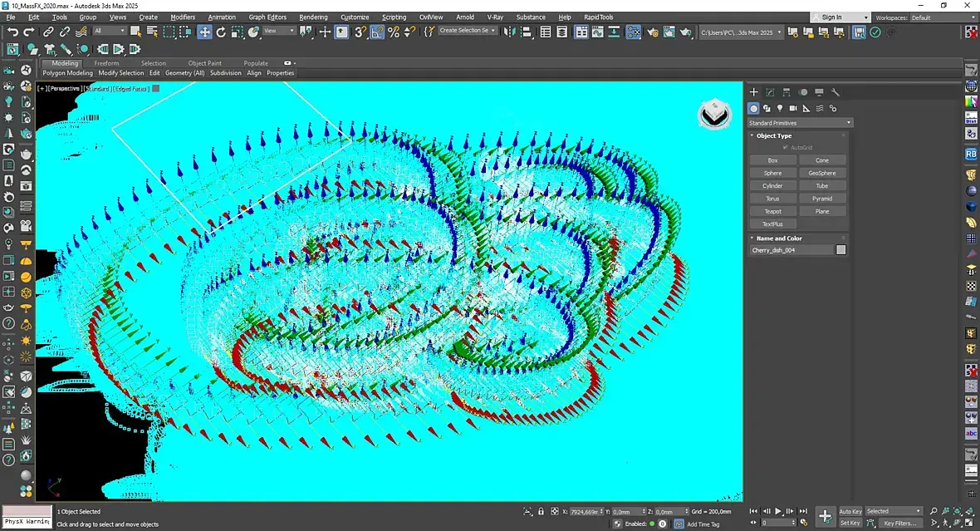980x531 pixels.
Task: Click the Play Animation button
Action: [778, 511]
